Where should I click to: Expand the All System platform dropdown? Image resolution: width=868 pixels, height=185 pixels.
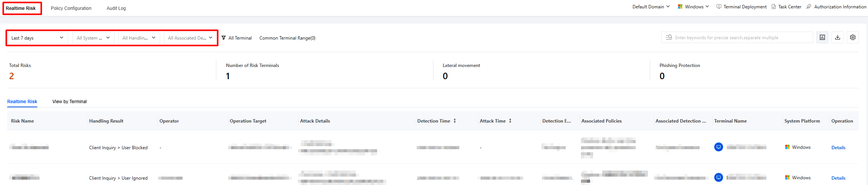[94, 38]
